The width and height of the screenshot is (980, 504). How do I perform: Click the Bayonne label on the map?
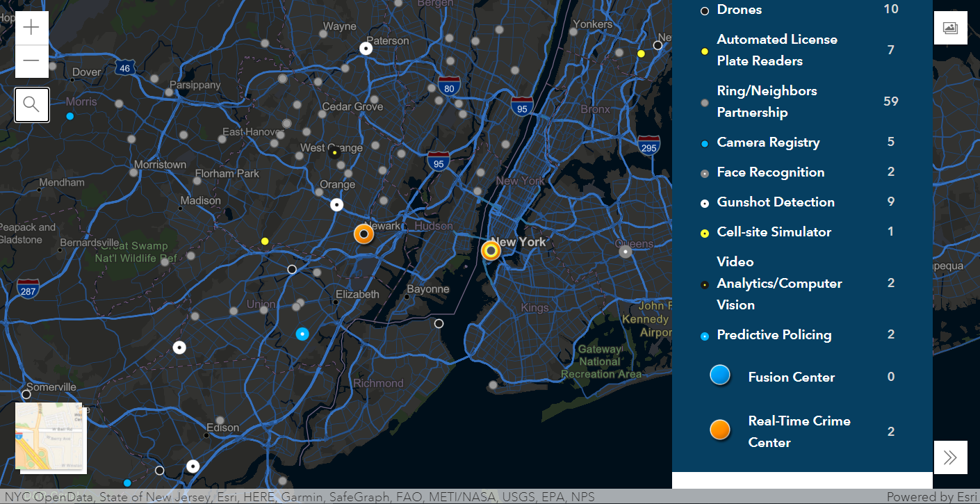pos(428,288)
